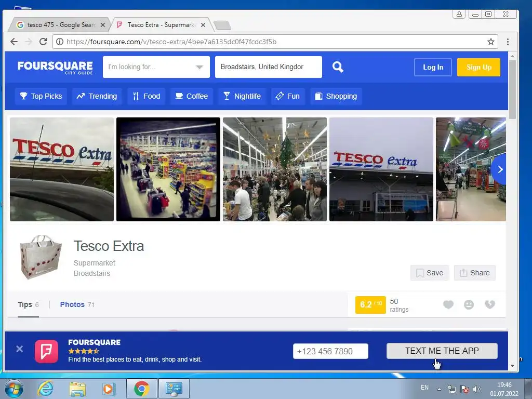This screenshot has width=532, height=399.
Task: Click the heart like rating icon
Action: (x=448, y=304)
